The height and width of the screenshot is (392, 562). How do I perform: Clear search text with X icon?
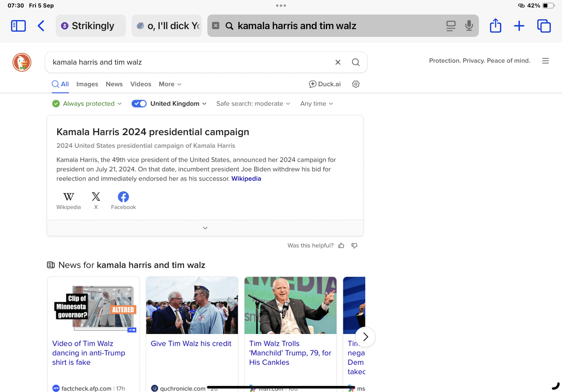(x=338, y=62)
